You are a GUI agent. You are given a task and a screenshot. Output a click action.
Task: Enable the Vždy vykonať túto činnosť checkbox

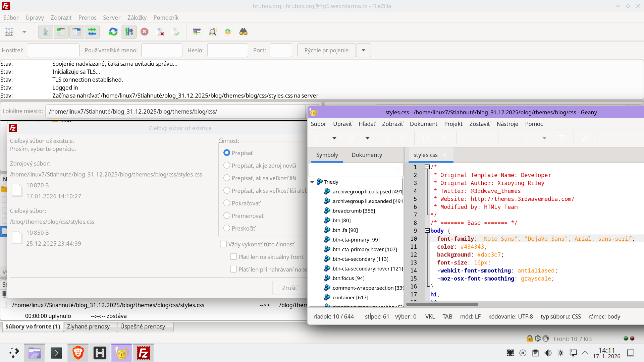coord(223,244)
